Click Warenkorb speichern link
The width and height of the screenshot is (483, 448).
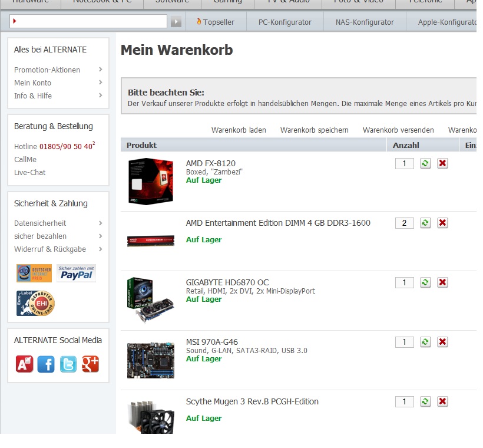tap(315, 130)
